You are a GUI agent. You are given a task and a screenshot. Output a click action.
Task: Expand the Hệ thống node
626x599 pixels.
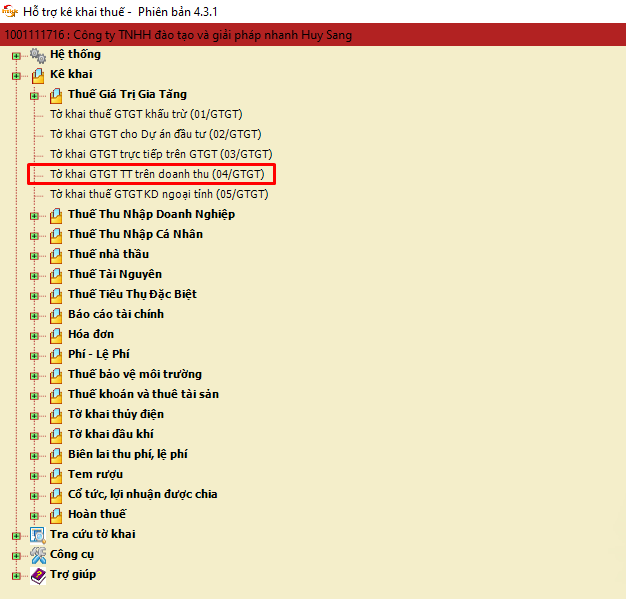(16, 56)
